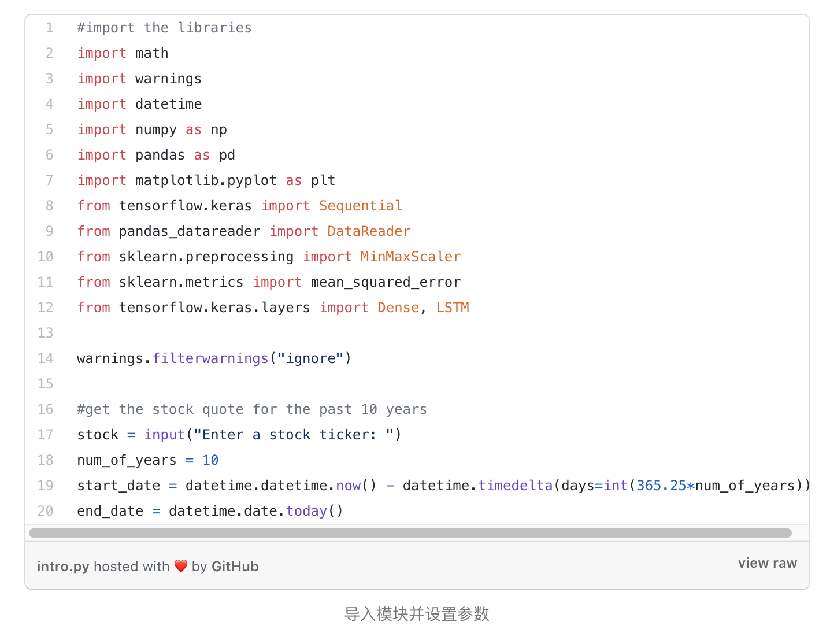Select line number 1

coord(49,28)
